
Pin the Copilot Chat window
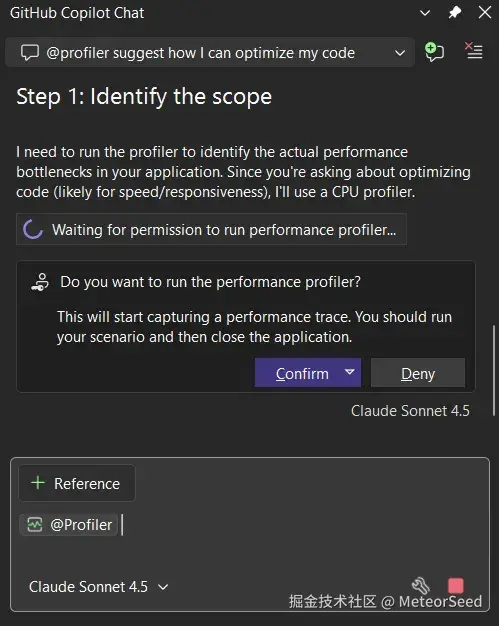455,13
